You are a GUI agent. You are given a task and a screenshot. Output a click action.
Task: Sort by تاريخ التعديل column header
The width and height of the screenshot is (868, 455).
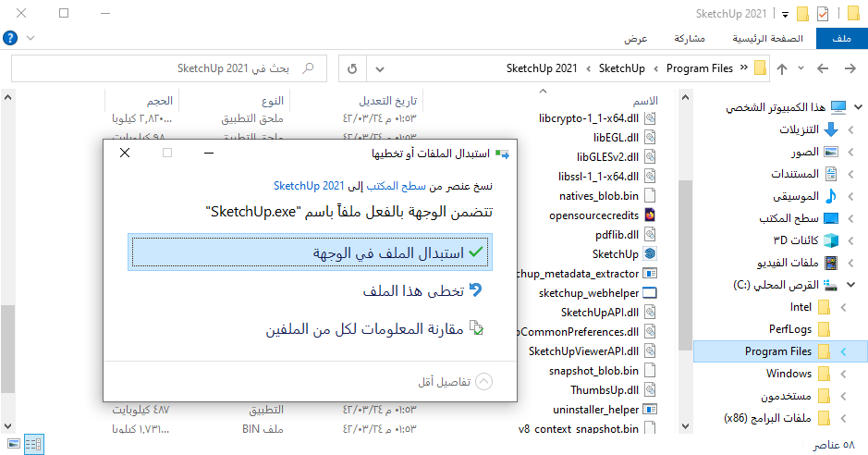[387, 101]
